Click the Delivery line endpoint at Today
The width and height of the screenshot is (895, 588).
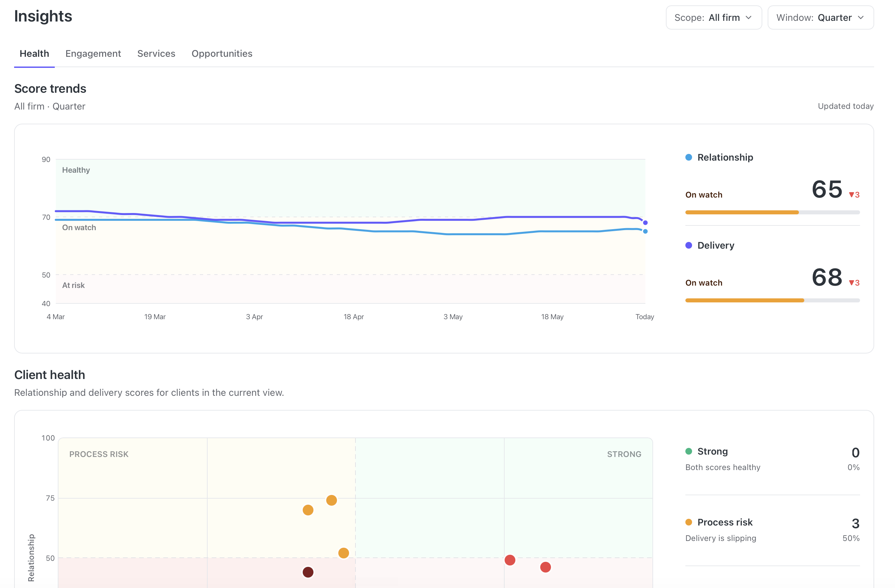[x=645, y=223]
